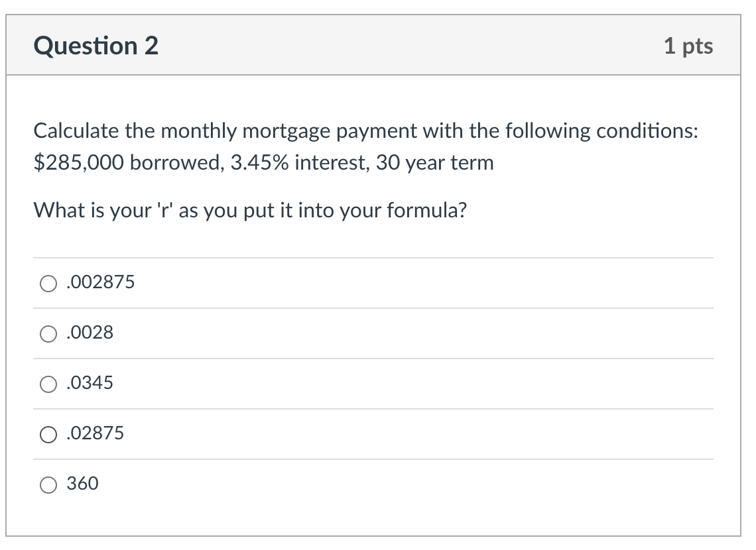Click the radio button next to .002875
Viewport: 756px width, 550px height.
pyautogui.click(x=48, y=284)
